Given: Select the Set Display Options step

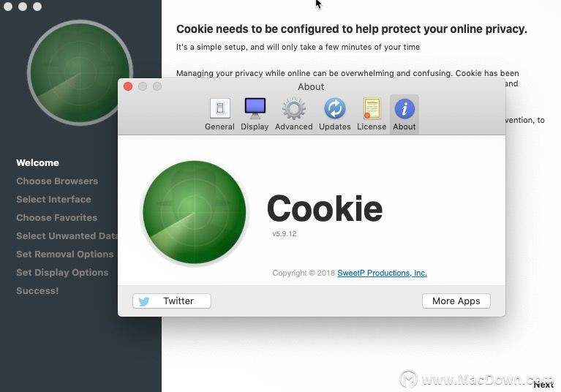Looking at the screenshot, I should coord(62,273).
